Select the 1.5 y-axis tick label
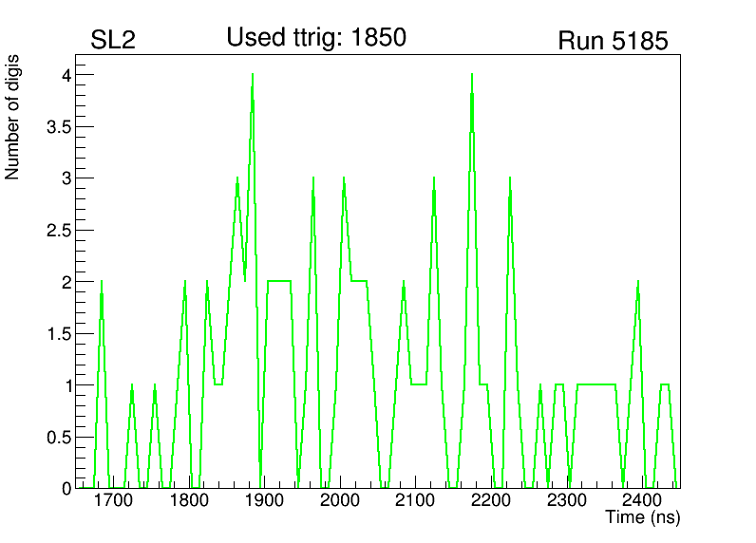This screenshot has width=756, height=543. [x=59, y=333]
